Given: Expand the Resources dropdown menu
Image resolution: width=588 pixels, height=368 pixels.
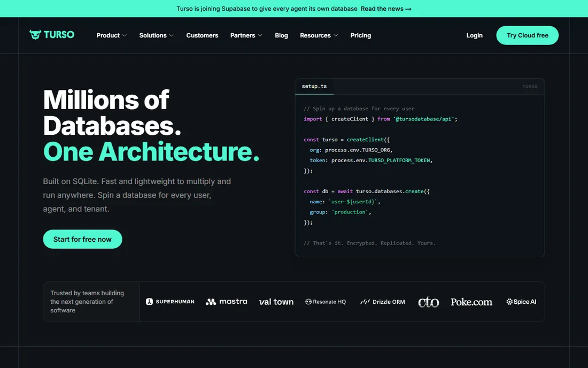Looking at the screenshot, I should tap(319, 35).
